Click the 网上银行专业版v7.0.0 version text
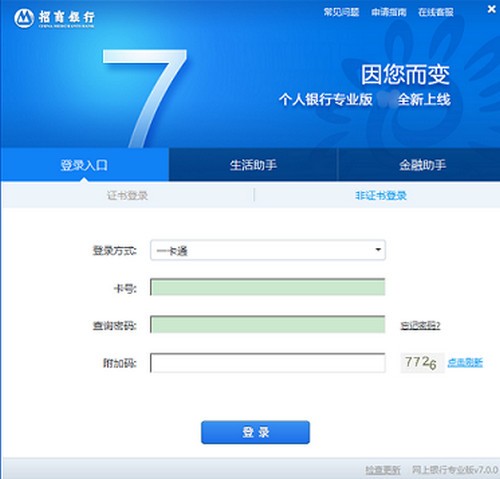The height and width of the screenshot is (479, 500). pyautogui.click(x=455, y=470)
